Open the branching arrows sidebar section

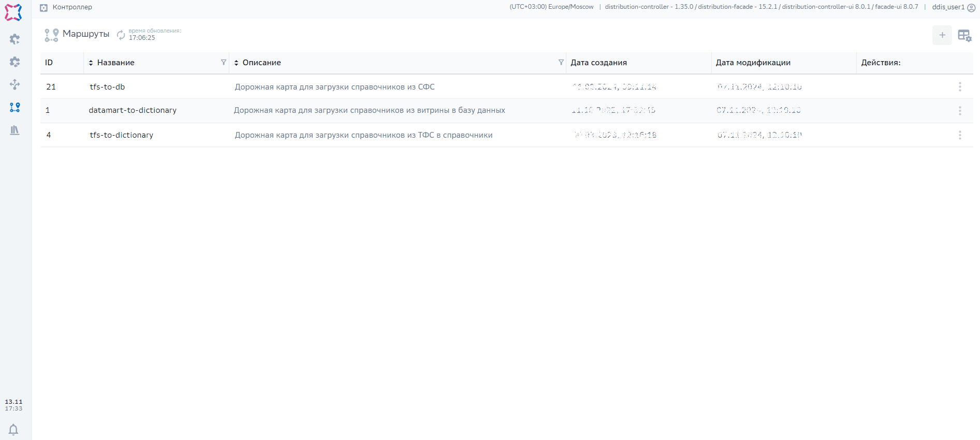[x=14, y=84]
